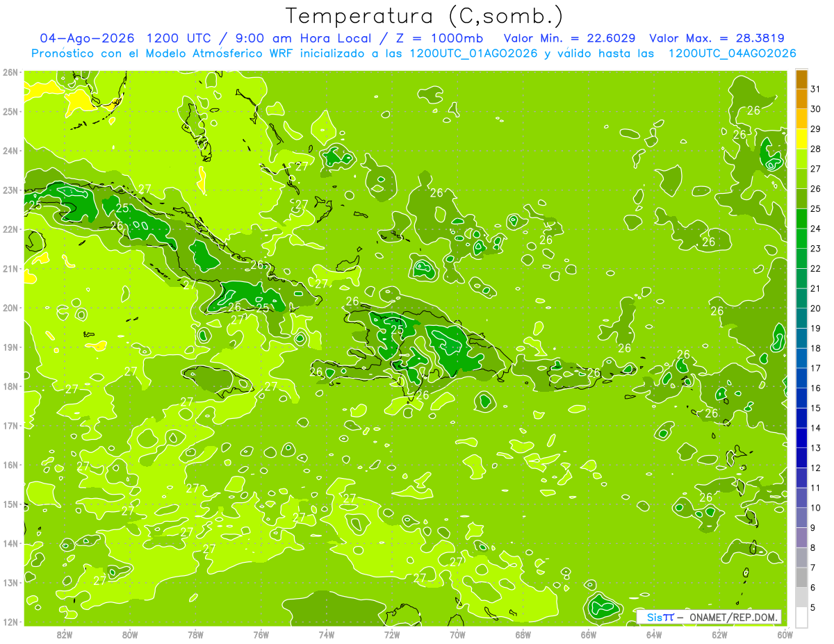Click the orange swatch between legend 30 and 31

coord(801,99)
